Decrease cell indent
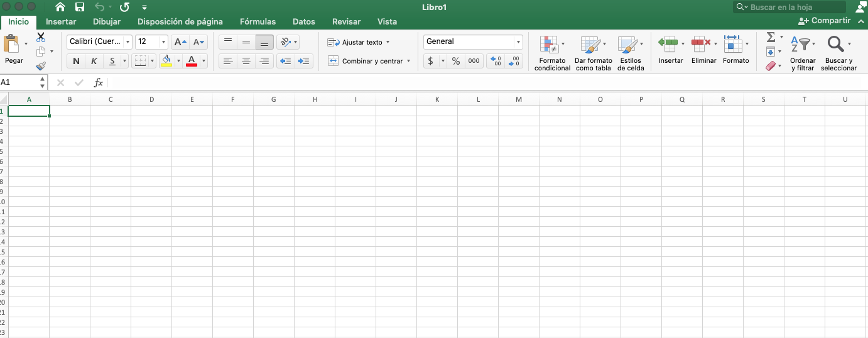 [x=286, y=61]
